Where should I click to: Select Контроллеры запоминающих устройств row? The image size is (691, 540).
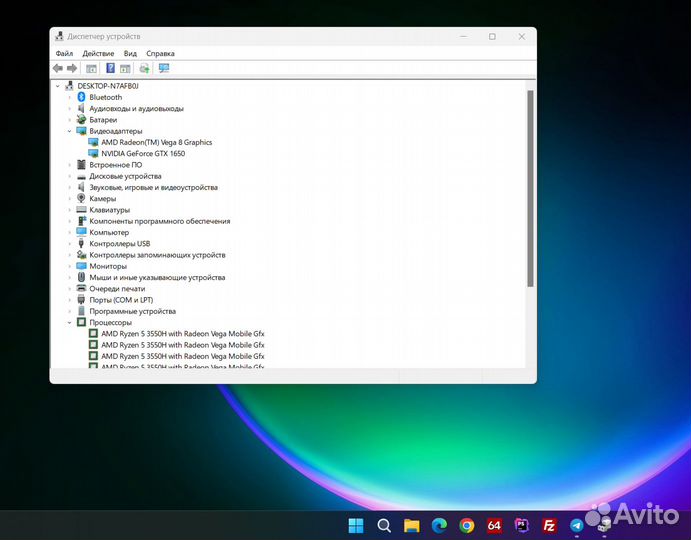(157, 255)
